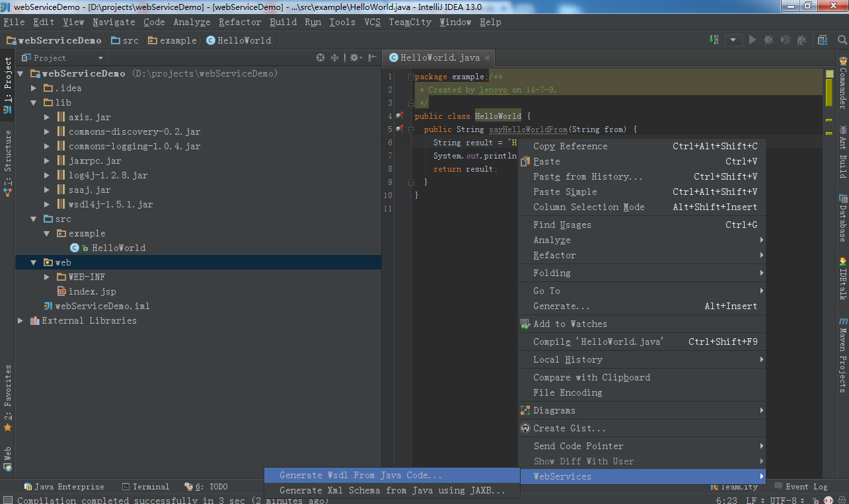Viewport: 849px width, 504px height.
Task: Click the Paste clipboard icon in menu
Action: pos(525,162)
